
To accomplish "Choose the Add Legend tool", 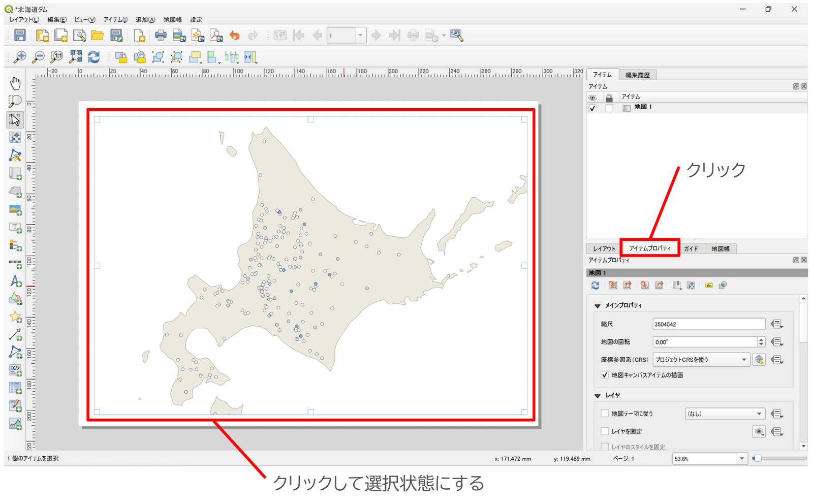I will pyautogui.click(x=15, y=245).
